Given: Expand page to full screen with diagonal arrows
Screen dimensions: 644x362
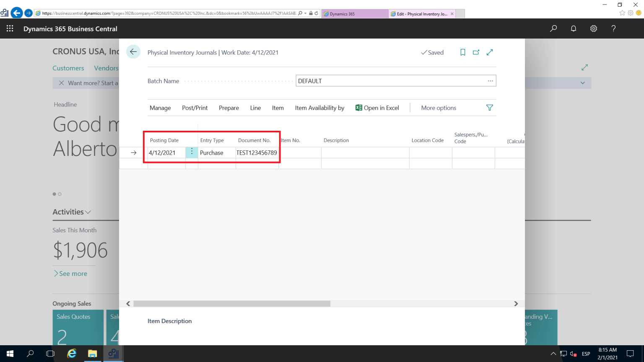Looking at the screenshot, I should [x=490, y=52].
